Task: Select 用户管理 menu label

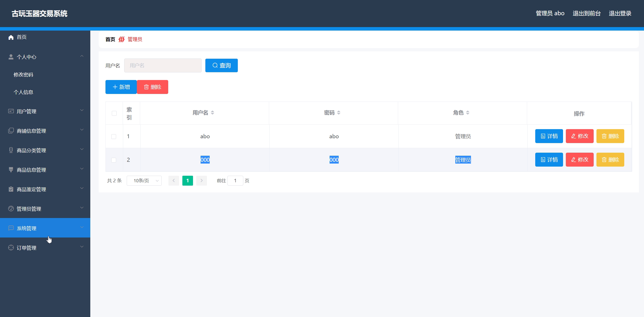Action: 27,111
